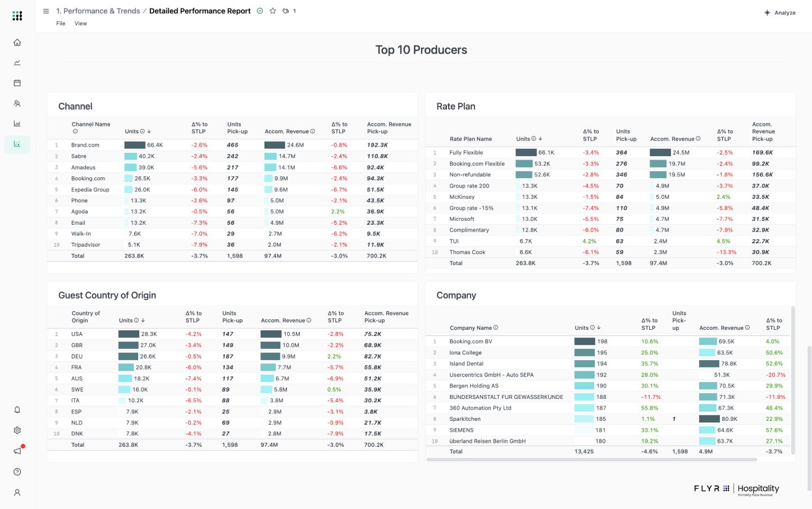The width and height of the screenshot is (812, 509).
Task: Click Units sort arrow in Channel table
Action: (149, 131)
